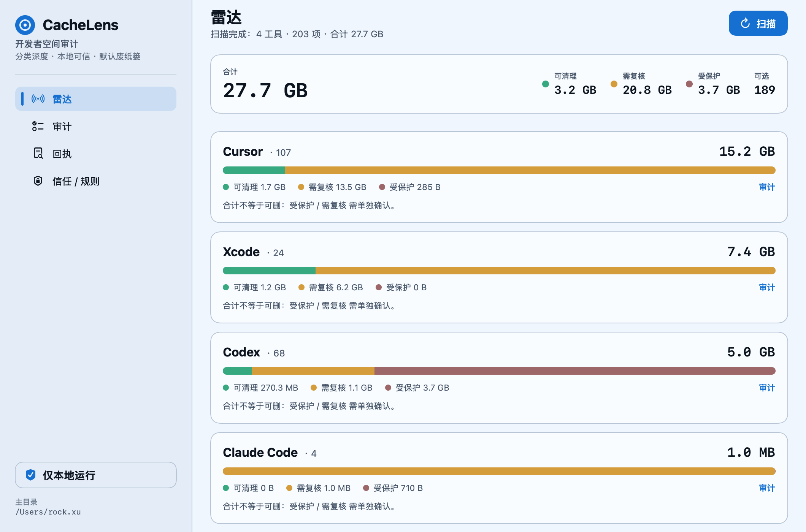Go to 信任 / 规则 section
This screenshot has width=806, height=532.
pyautogui.click(x=96, y=181)
